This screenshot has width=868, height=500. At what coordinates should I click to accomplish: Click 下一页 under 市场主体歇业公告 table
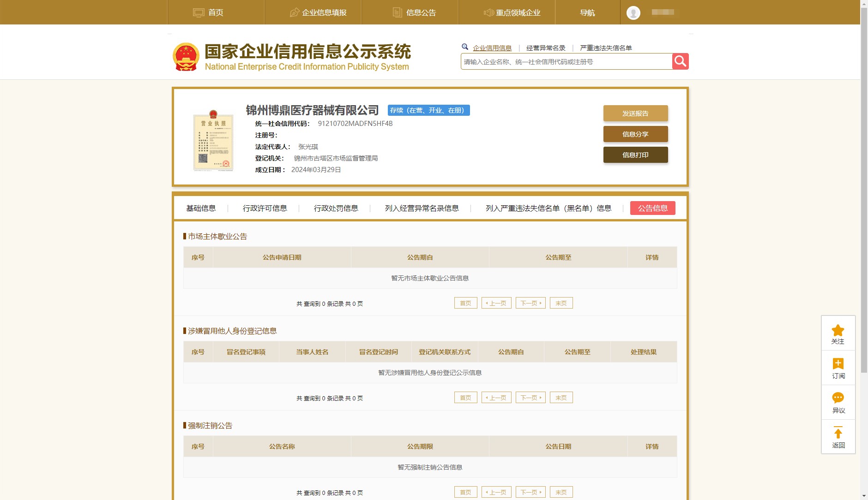click(x=531, y=303)
